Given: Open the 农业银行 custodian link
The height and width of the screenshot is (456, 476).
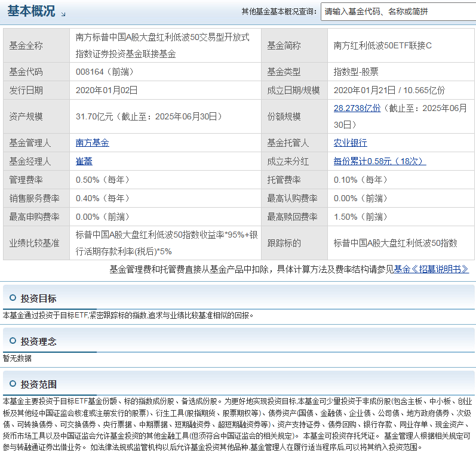Looking at the screenshot, I should coord(351,143).
